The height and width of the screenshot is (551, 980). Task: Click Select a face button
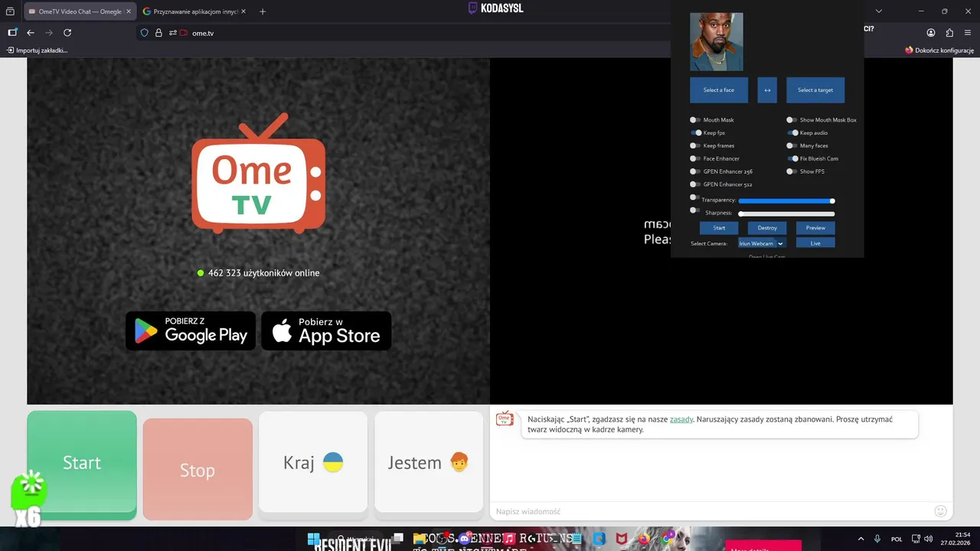tap(719, 90)
